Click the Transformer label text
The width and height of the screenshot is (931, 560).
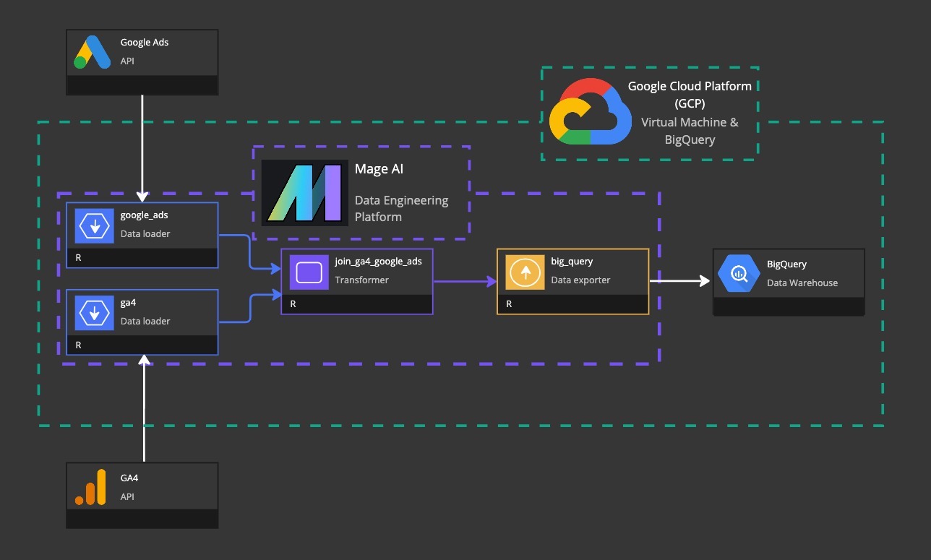[361, 280]
